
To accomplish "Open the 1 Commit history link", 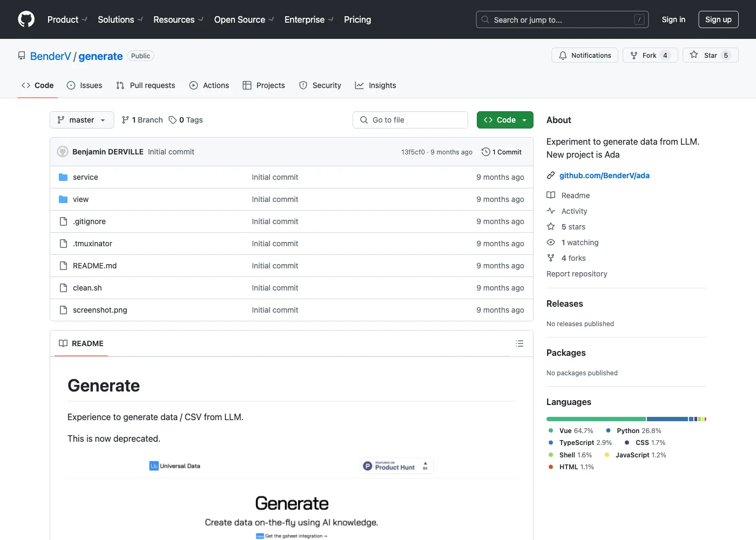I will pyautogui.click(x=502, y=152).
